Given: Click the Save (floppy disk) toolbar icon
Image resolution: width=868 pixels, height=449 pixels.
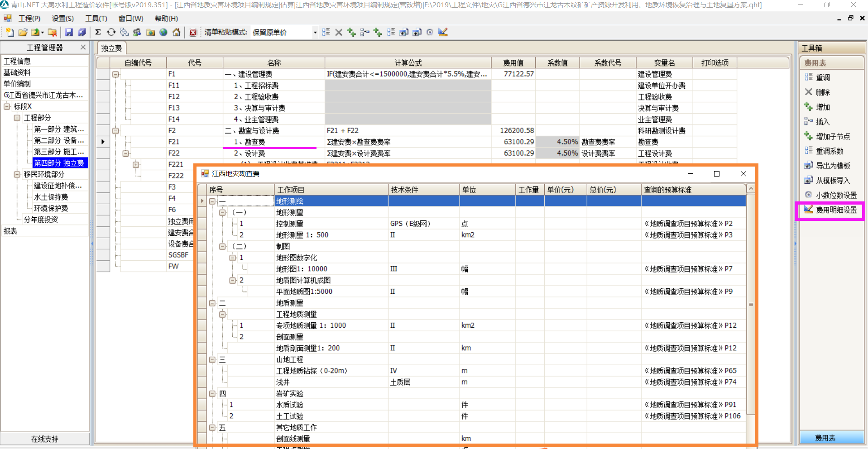Looking at the screenshot, I should click(69, 32).
